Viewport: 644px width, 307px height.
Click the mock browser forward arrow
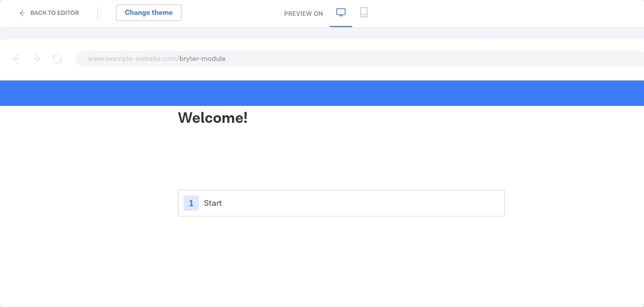(37, 59)
